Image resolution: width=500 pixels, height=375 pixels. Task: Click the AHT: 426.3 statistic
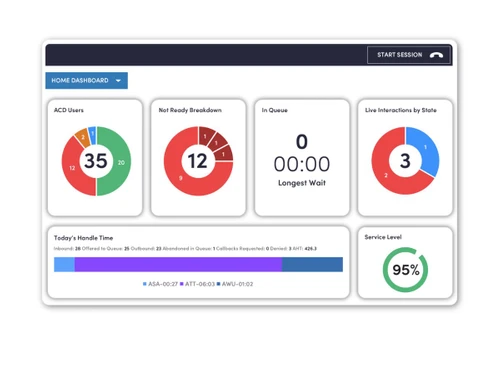305,248
